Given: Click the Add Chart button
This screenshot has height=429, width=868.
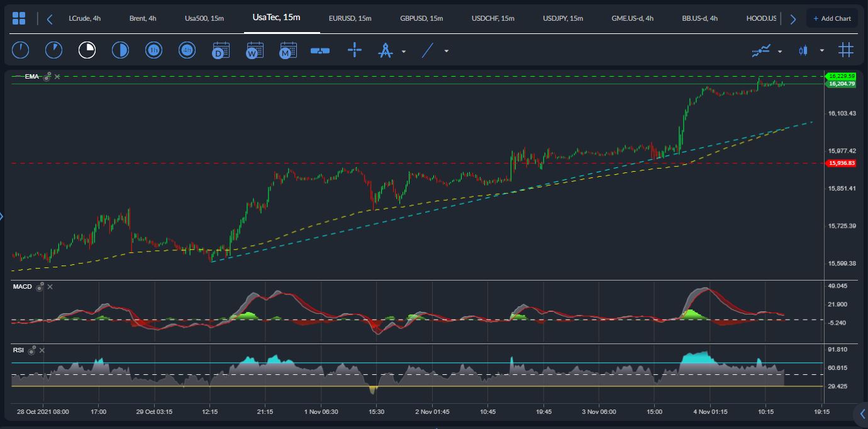Looking at the screenshot, I should click(832, 18).
